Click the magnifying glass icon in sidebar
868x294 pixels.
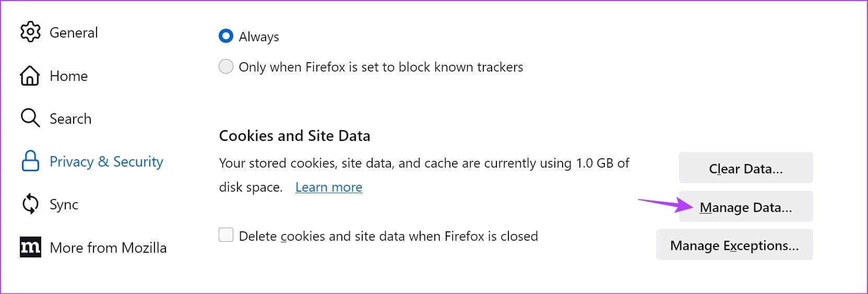click(30, 118)
